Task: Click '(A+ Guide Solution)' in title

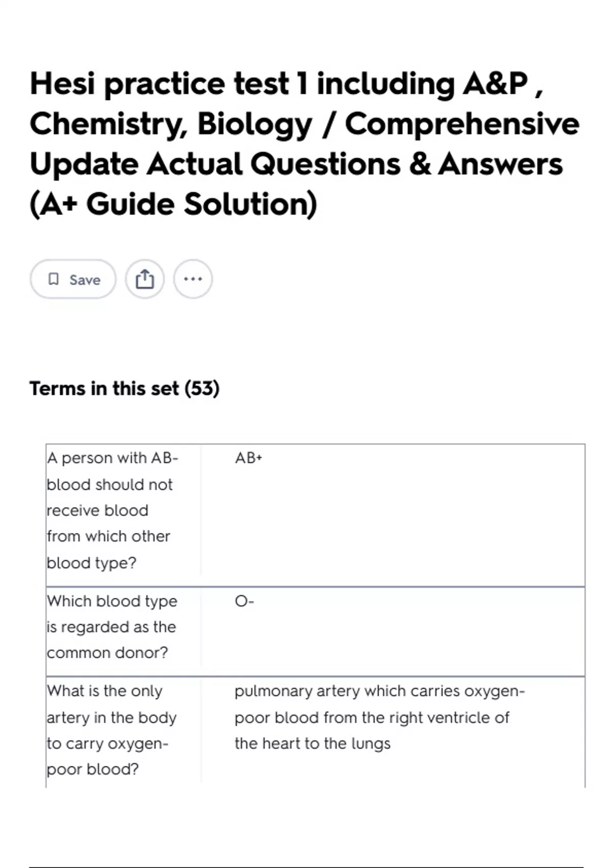Action: click(x=173, y=204)
